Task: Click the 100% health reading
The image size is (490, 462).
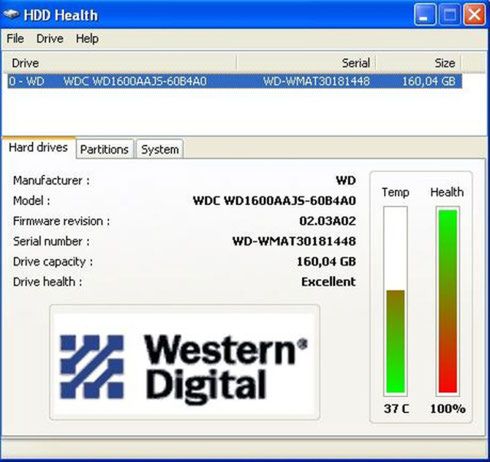Action: pos(448,409)
